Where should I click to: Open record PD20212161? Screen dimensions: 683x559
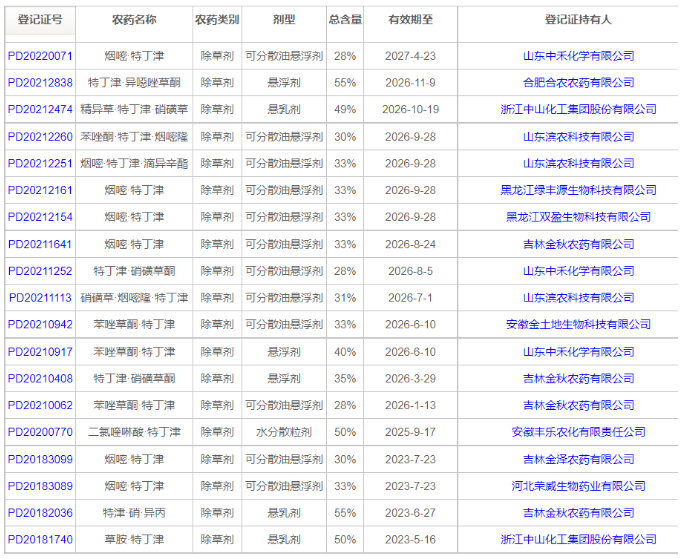point(40,190)
